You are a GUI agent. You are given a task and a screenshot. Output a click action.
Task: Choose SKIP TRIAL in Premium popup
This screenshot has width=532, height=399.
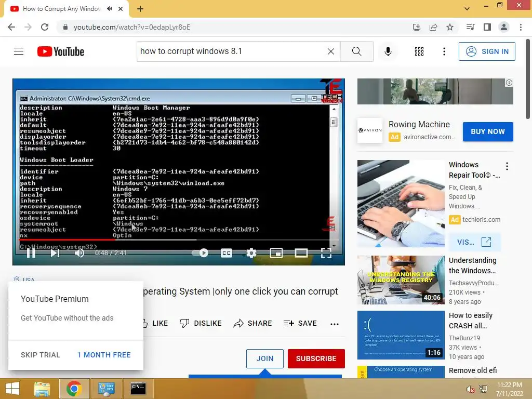41,355
